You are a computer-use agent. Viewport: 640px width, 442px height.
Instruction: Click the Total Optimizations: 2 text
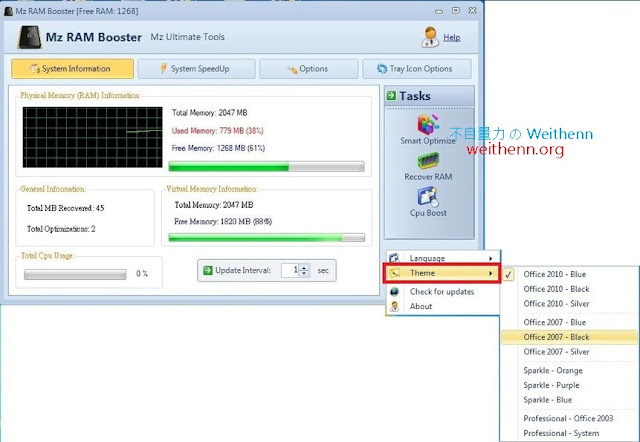(x=61, y=229)
